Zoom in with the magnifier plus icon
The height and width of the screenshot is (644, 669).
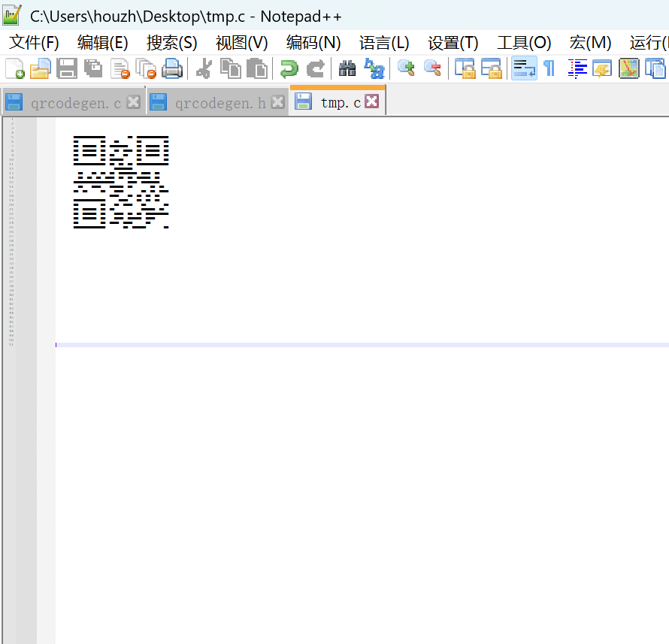click(406, 68)
